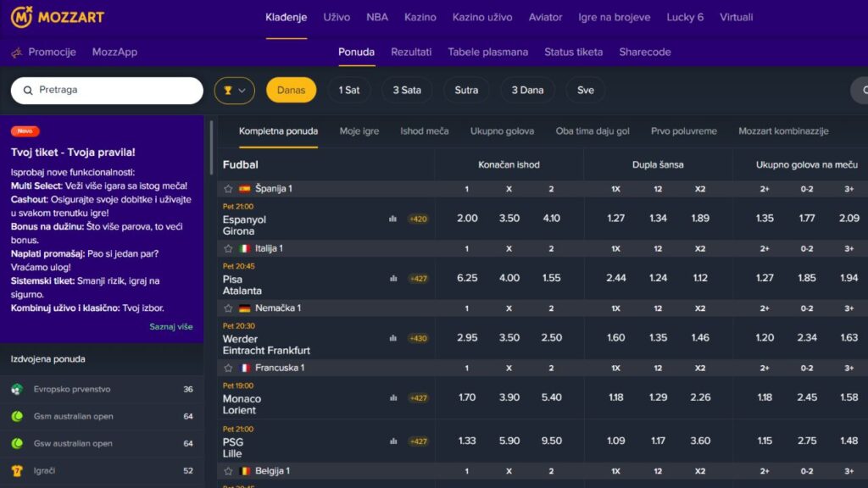Image resolution: width=868 pixels, height=488 pixels.
Task: Click the Saznaj više link
Action: 171,327
